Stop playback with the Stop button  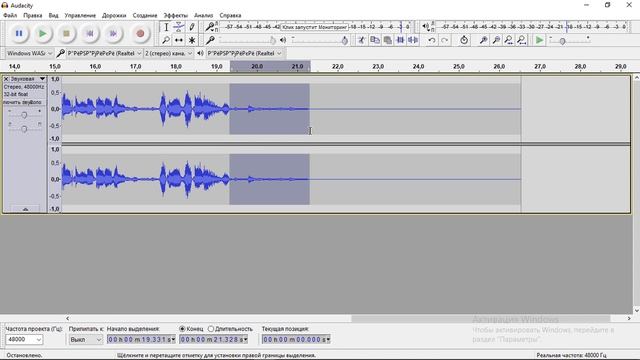(x=66, y=33)
